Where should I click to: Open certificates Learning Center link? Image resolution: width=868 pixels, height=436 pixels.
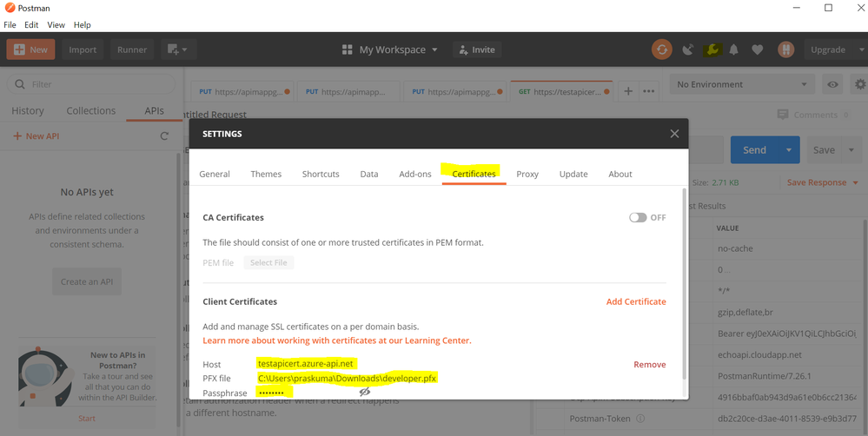click(337, 340)
